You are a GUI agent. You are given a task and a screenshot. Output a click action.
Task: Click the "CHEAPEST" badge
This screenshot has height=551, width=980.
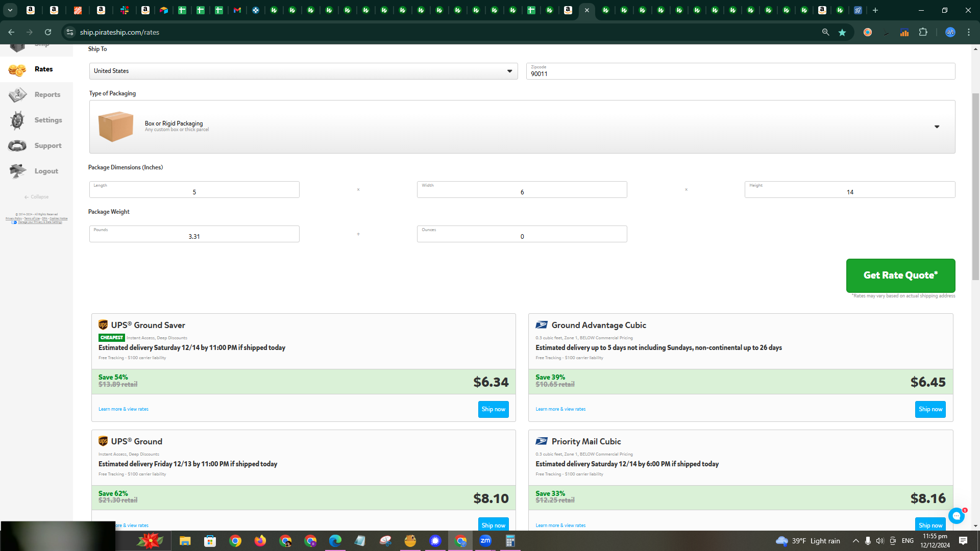tap(112, 338)
